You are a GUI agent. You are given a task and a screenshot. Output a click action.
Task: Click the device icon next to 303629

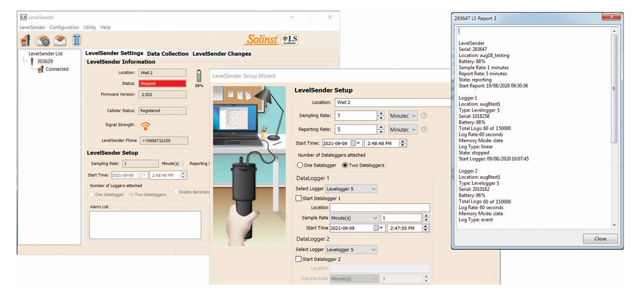click(x=32, y=61)
